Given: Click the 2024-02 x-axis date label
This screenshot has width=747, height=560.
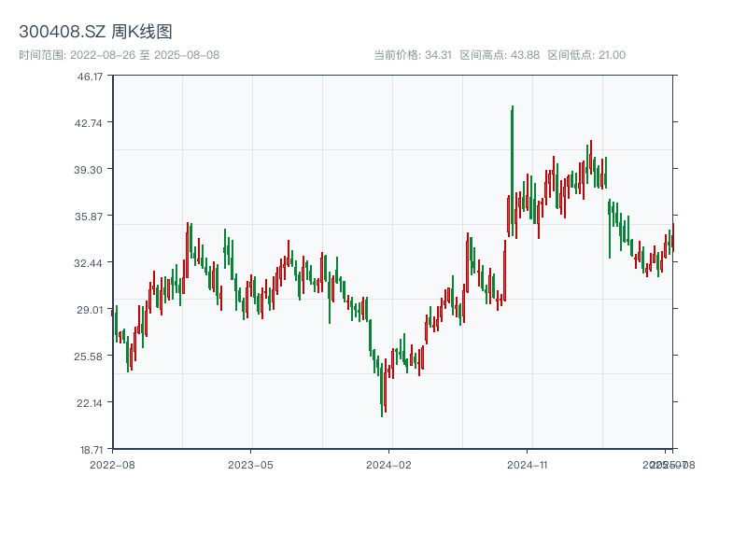Looking at the screenshot, I should pos(390,464).
